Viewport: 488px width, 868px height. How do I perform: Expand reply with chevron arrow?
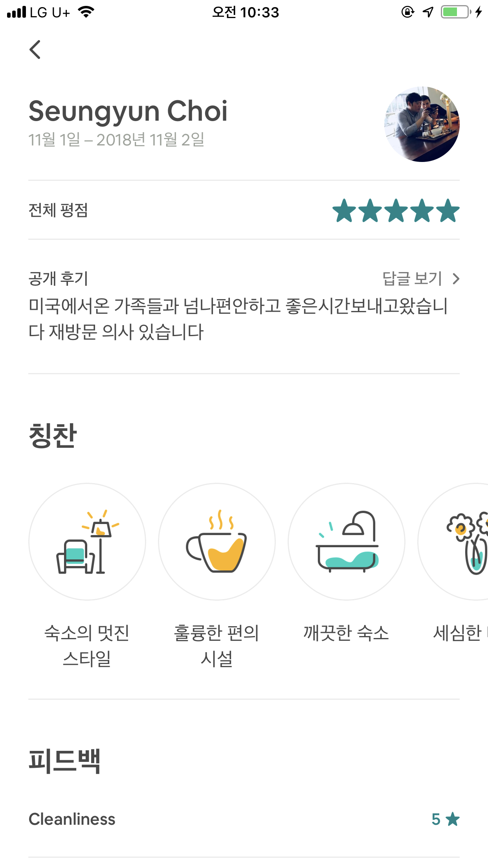coord(456,279)
